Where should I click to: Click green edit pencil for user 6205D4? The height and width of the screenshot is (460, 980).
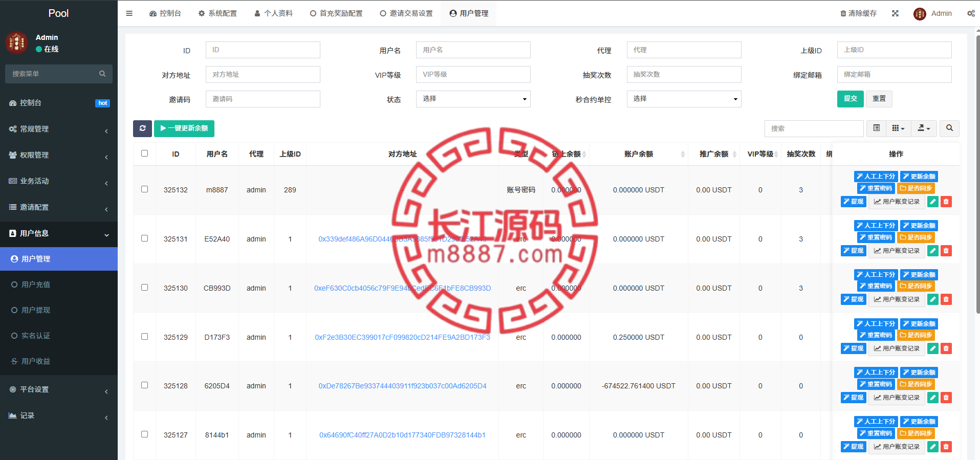click(933, 398)
